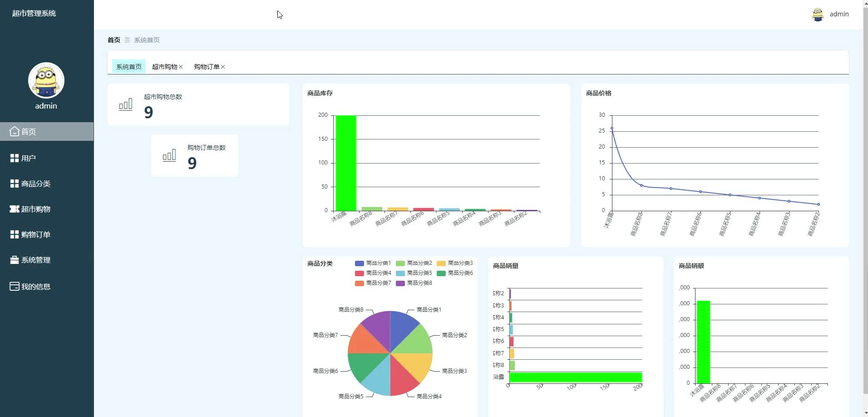Toggle the 商品分类1 legend entry in pie chart
Screen dimensions: 868x417
[x=373, y=263]
